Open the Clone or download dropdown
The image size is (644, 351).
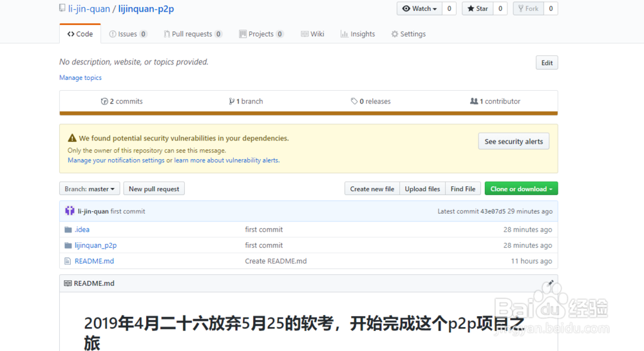pos(521,189)
